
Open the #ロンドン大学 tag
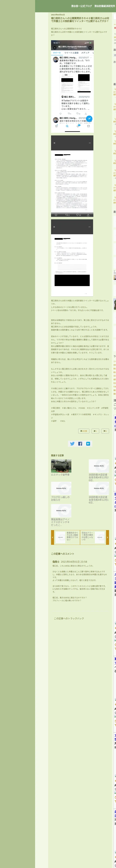[x=93, y=408]
